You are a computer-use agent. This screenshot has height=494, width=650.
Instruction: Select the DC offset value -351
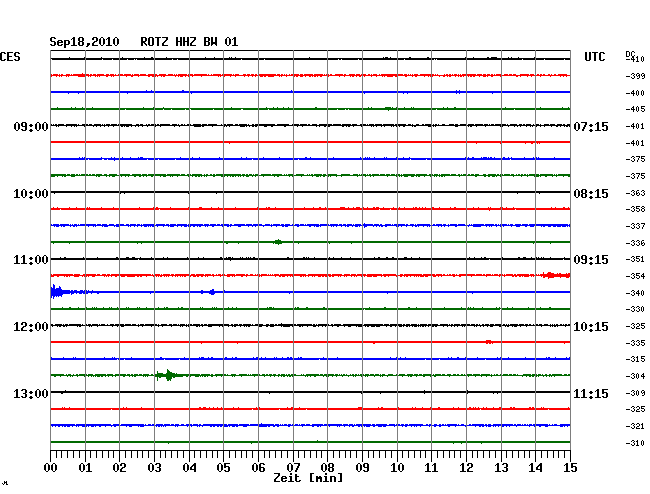(635, 259)
